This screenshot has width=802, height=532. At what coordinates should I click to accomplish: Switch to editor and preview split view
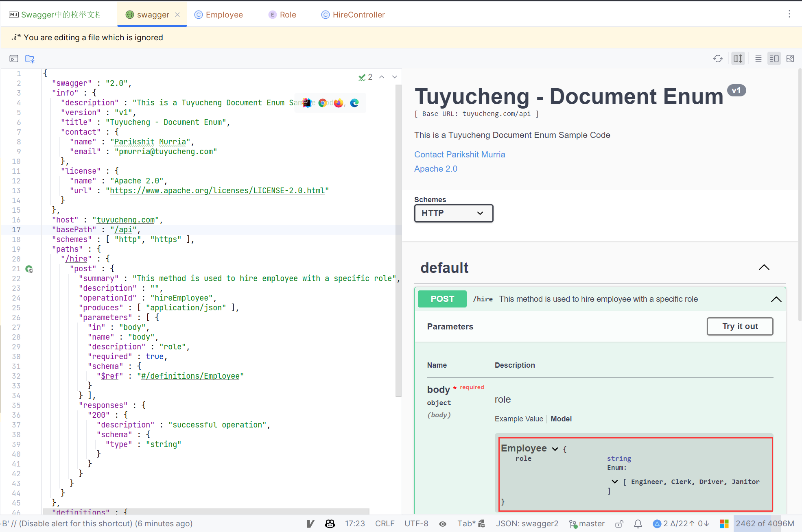coord(774,59)
